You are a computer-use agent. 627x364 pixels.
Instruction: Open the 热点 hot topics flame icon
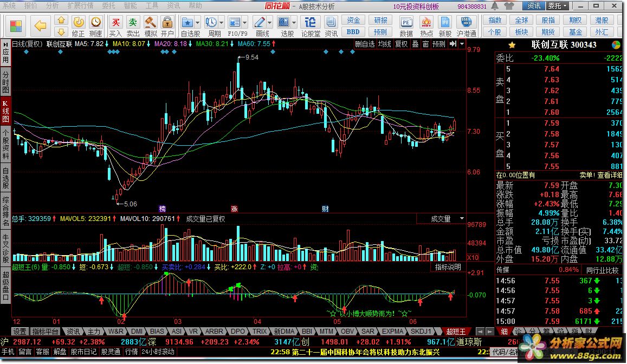pos(426,22)
